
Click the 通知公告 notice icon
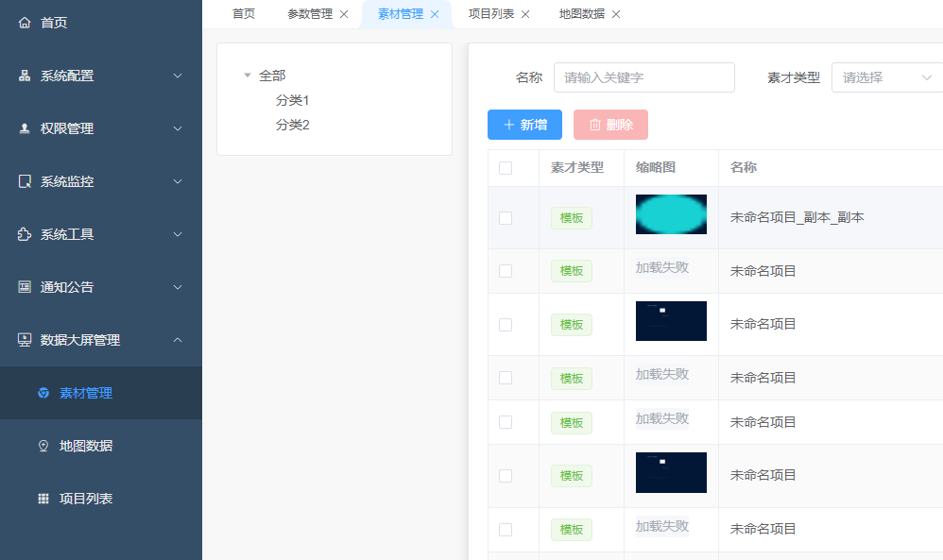point(25,287)
